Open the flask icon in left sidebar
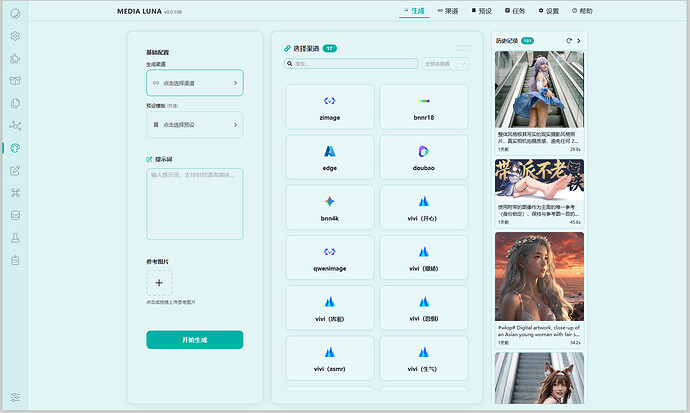The image size is (690, 413). pos(15,237)
